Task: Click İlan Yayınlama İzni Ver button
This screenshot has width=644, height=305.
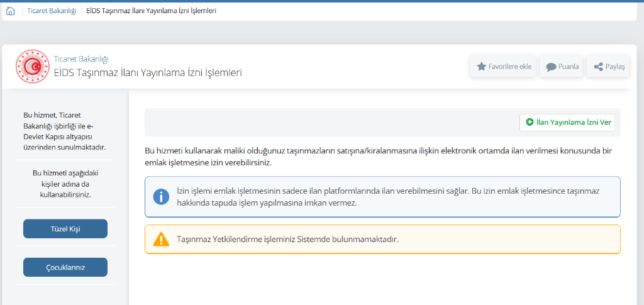Action: pyautogui.click(x=567, y=123)
